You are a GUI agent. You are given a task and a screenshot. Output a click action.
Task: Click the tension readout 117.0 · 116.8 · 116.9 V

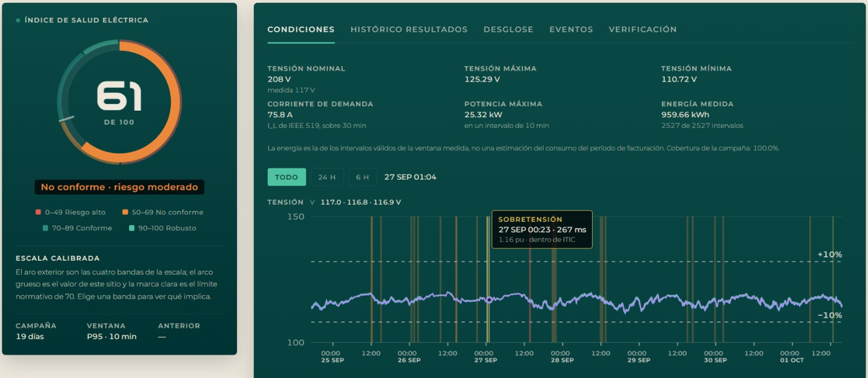pos(361,202)
